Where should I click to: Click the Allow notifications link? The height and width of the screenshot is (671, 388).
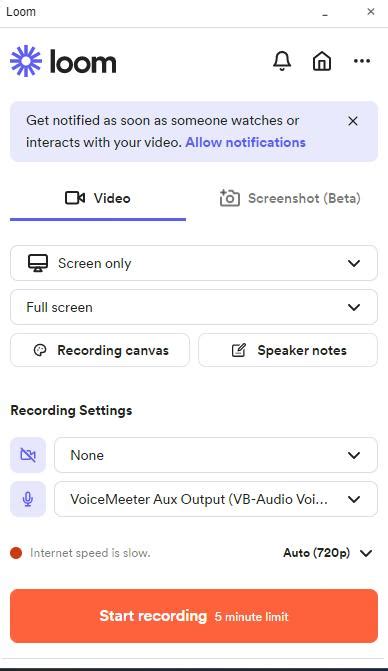coord(246,142)
